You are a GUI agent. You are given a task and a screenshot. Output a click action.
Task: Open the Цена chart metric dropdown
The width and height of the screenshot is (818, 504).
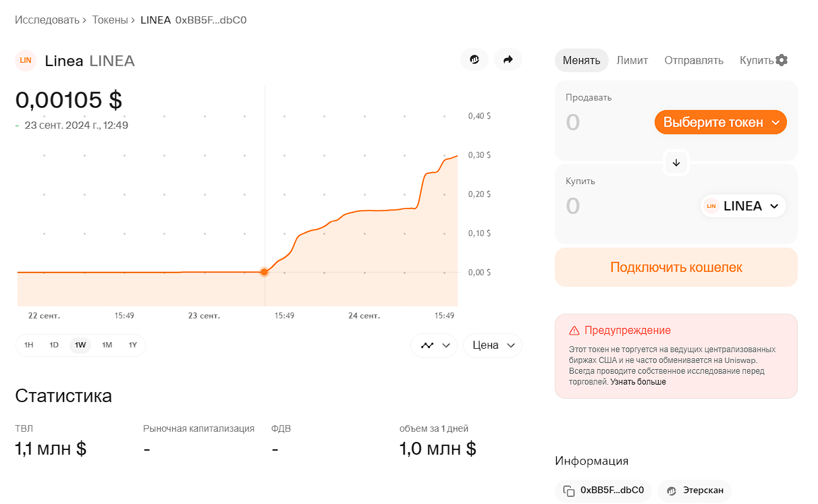tap(492, 345)
